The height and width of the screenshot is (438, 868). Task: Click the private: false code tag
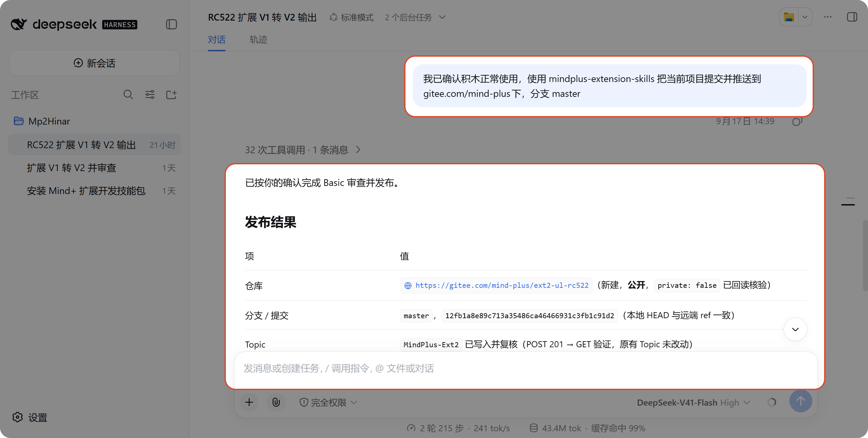[687, 285]
